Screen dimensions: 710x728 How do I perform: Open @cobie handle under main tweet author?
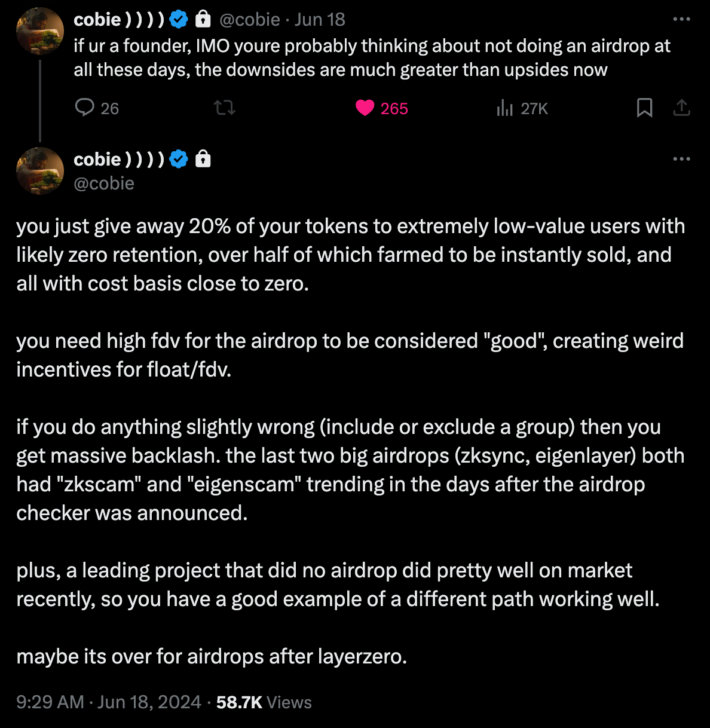click(104, 183)
